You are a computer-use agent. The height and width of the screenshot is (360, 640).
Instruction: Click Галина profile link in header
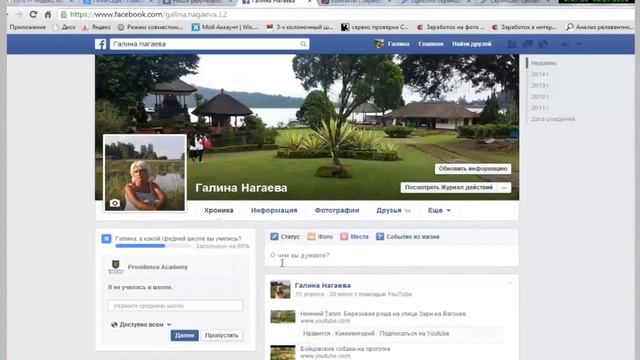(x=398, y=44)
